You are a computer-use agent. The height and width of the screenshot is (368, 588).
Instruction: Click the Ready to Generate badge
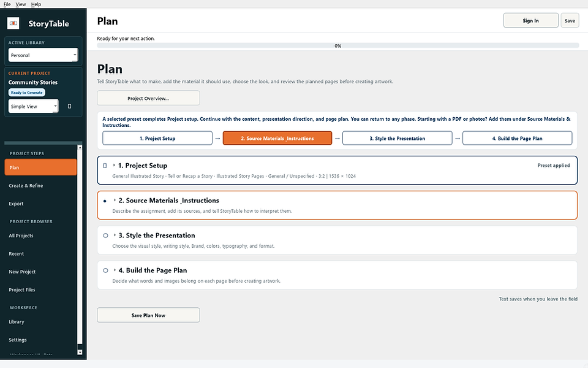[26, 93]
